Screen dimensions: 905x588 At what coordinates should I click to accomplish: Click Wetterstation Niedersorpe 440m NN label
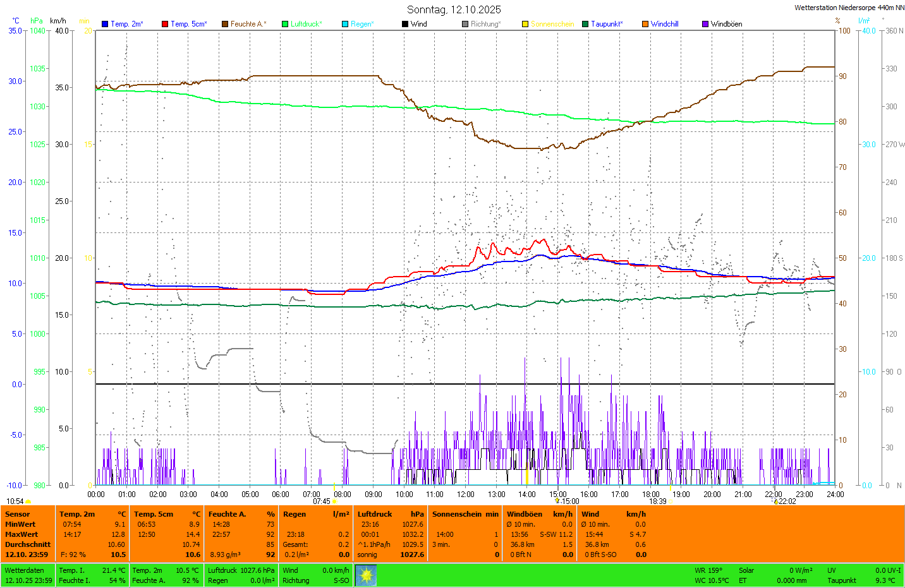point(849,8)
